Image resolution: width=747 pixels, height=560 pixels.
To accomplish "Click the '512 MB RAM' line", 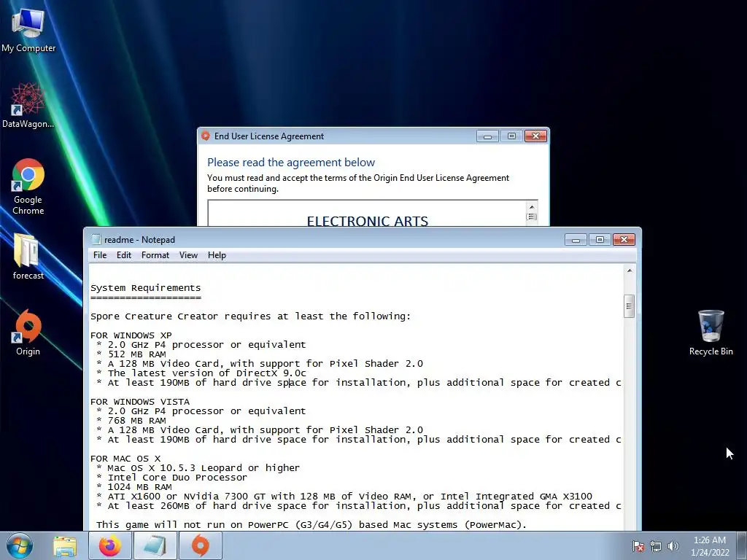I will [131, 354].
